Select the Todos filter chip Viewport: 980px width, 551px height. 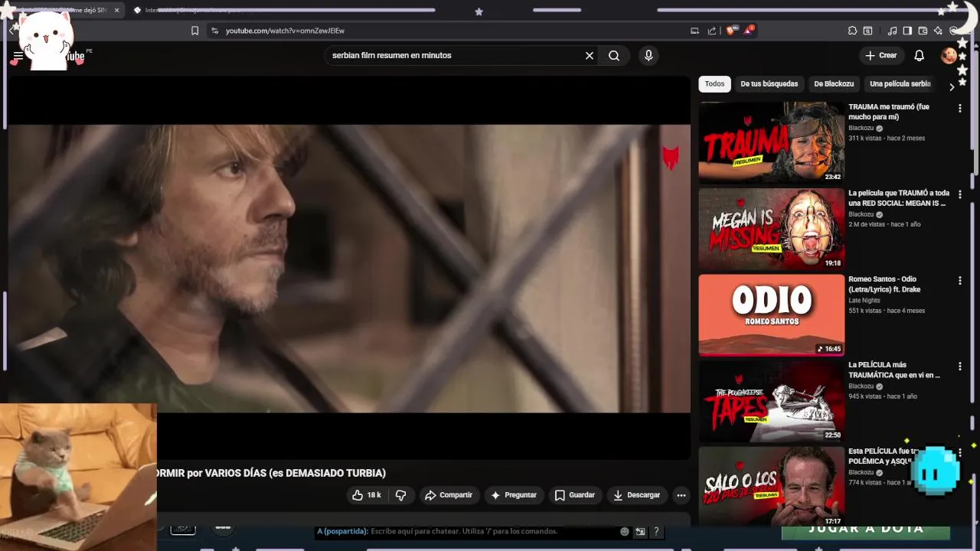pos(714,84)
